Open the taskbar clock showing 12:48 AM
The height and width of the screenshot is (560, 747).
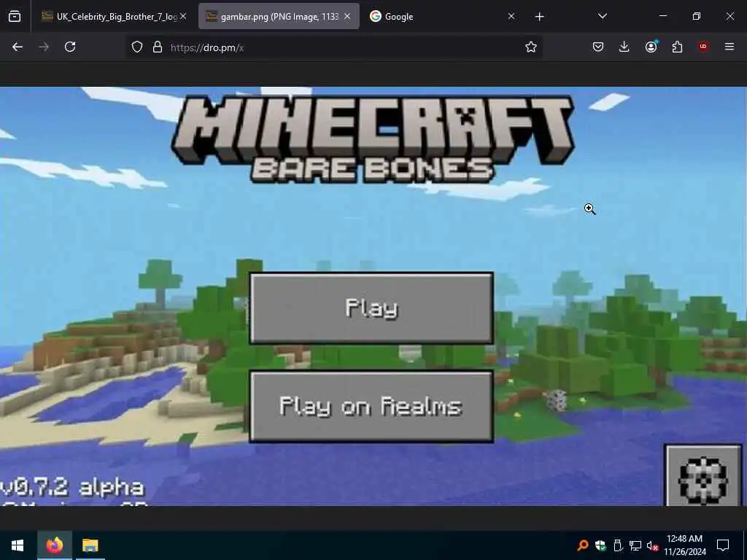(x=685, y=545)
